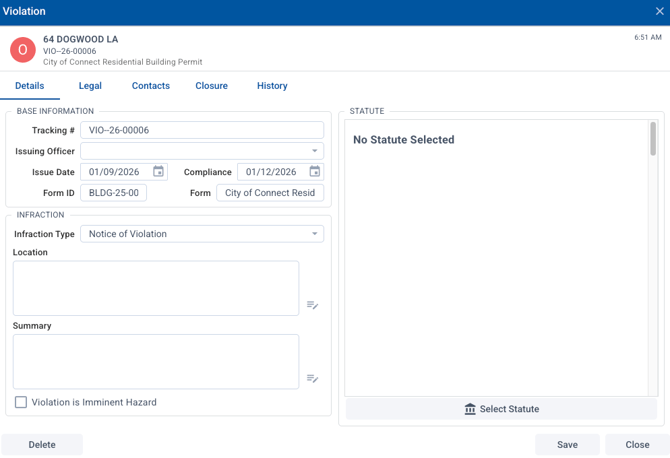This screenshot has width=670, height=458.
Task: Open the Contacts tab
Action: [151, 86]
